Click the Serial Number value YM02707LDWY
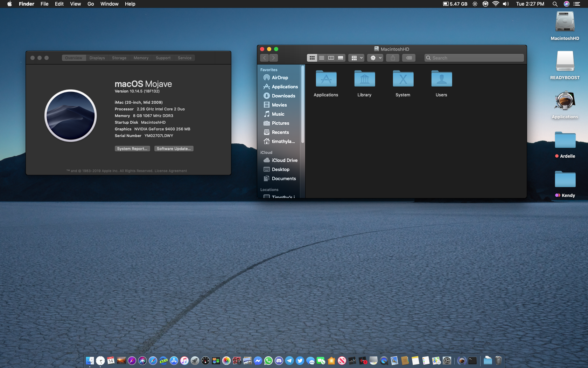588x368 pixels. 159,136
